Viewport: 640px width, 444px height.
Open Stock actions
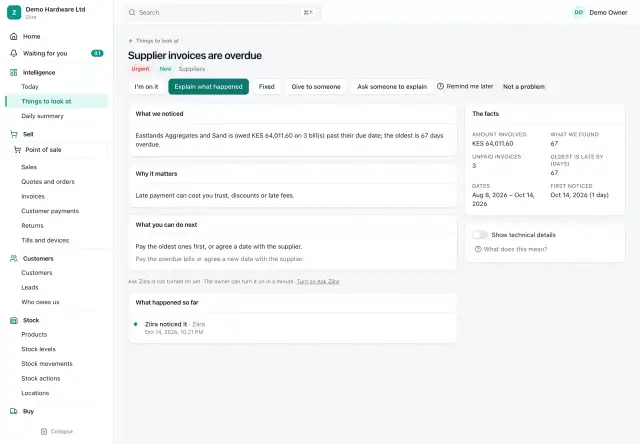41,379
